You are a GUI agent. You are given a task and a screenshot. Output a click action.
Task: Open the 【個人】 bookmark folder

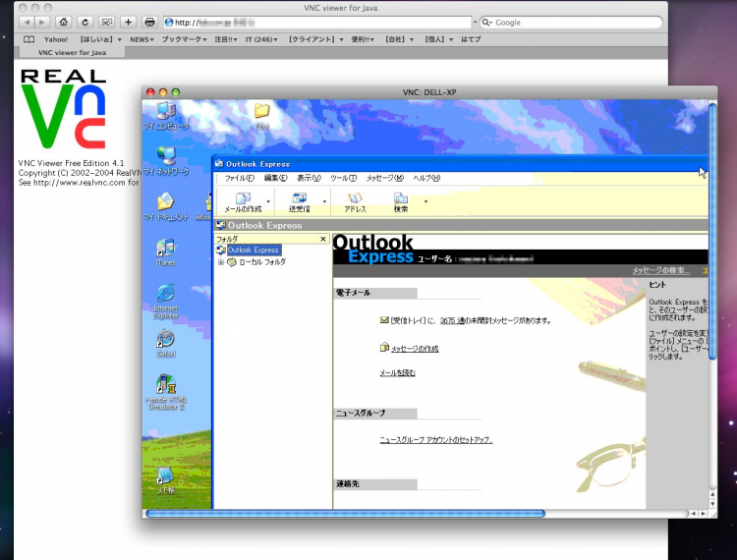438,39
